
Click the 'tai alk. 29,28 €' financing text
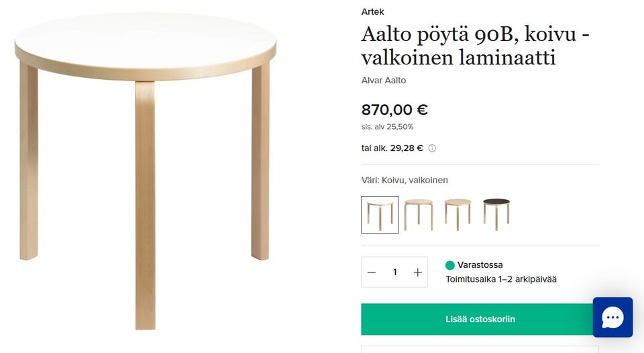[392, 148]
